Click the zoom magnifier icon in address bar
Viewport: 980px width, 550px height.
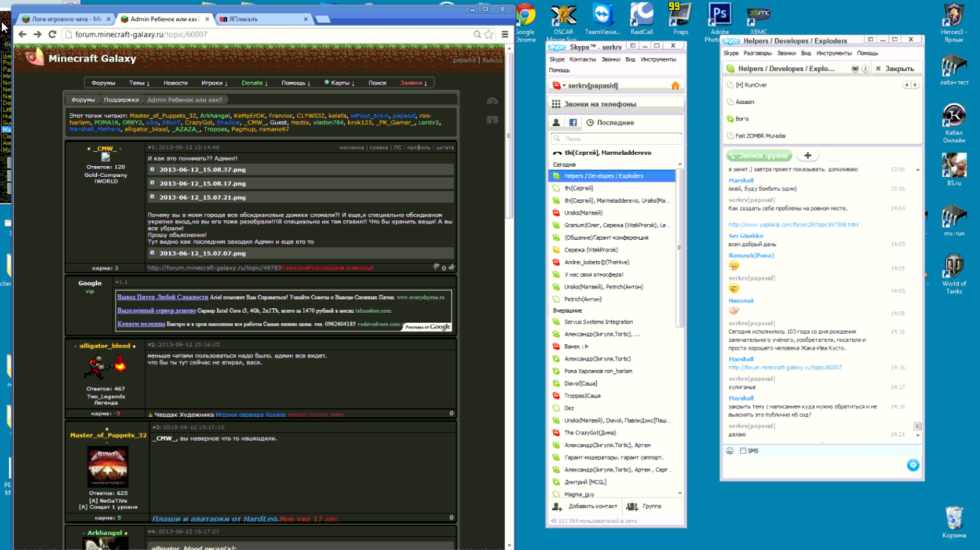(x=477, y=35)
